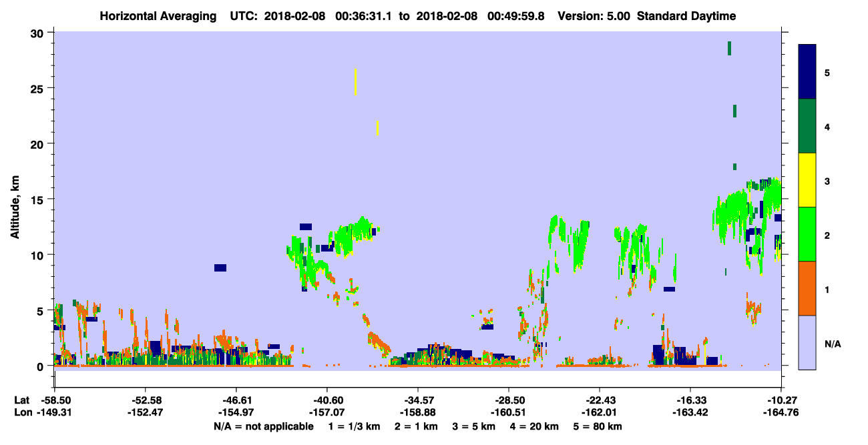Screen dimensions: 868x445
Task: Click longitude value -154.97
Action: (236, 412)
